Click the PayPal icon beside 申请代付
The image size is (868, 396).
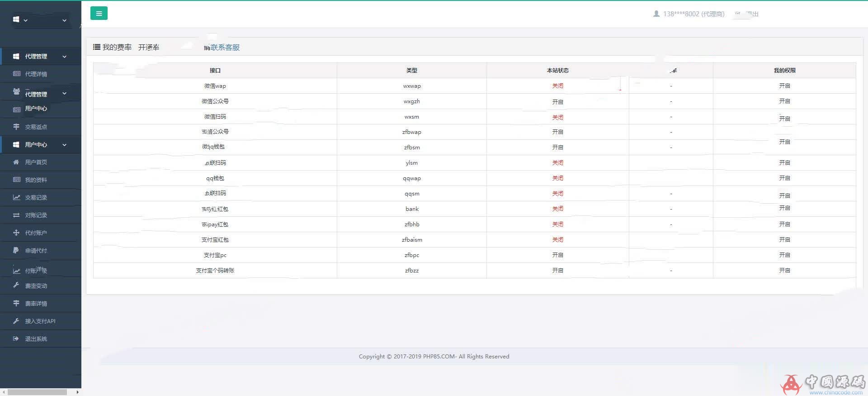pyautogui.click(x=16, y=250)
